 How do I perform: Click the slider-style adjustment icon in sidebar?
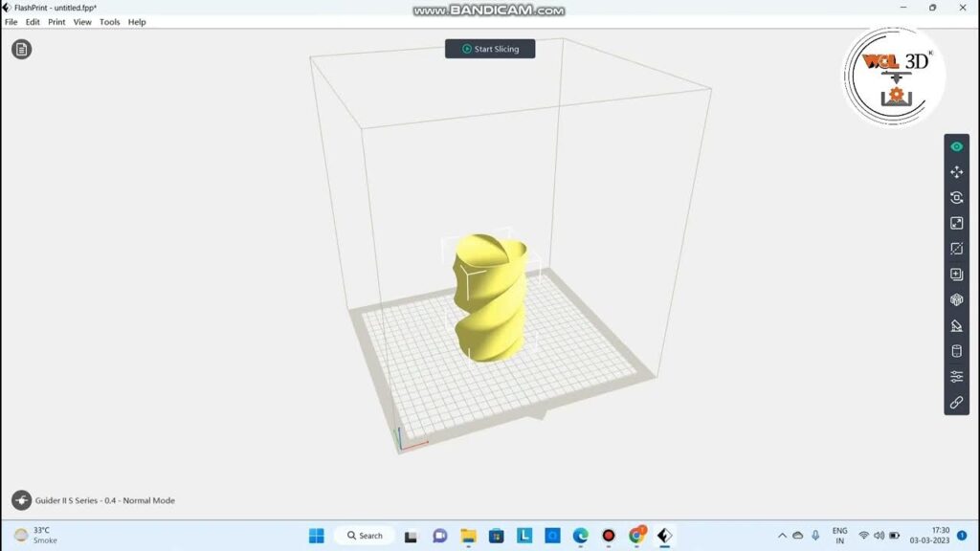956,376
